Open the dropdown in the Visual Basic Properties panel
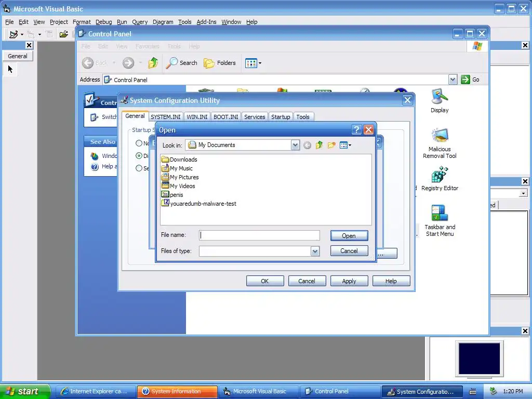Screen dimensions: 532x399 pos(523,193)
